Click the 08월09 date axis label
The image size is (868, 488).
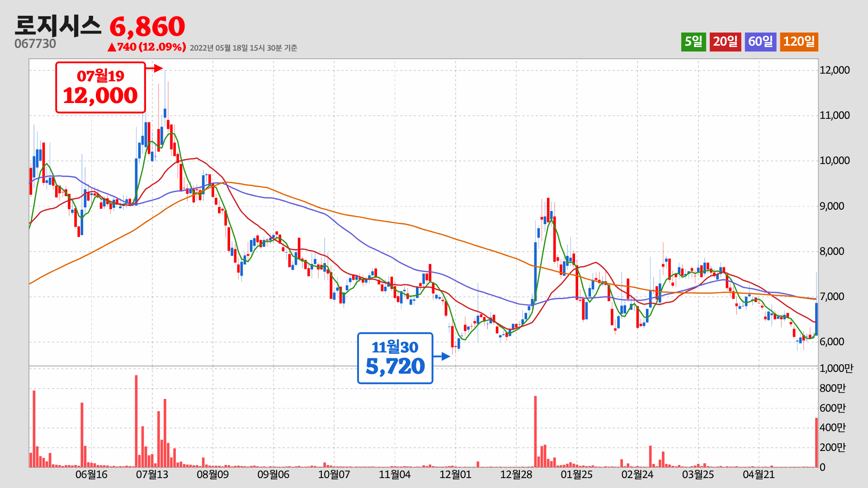212,474
